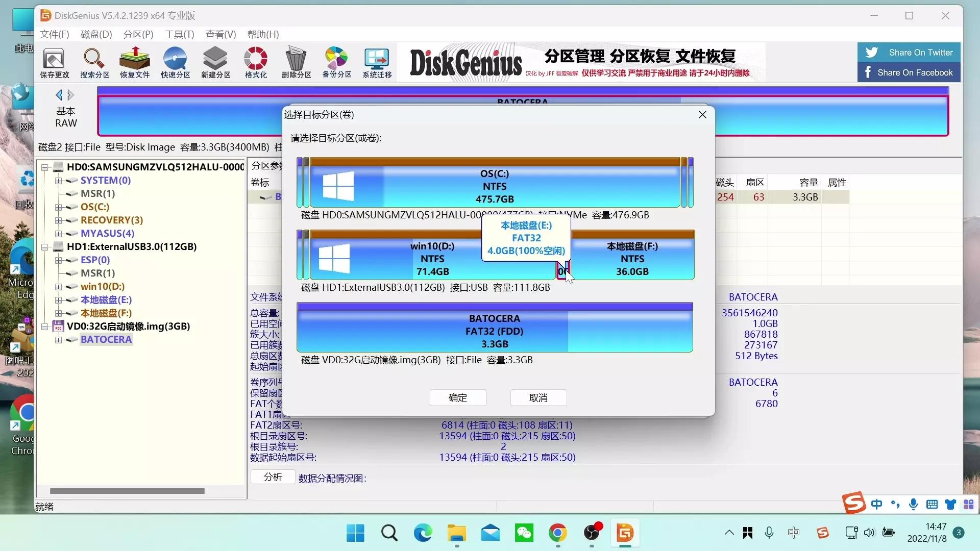Select the 搜索分区 (Search Partition) tool
The image size is (980, 551).
(x=94, y=61)
